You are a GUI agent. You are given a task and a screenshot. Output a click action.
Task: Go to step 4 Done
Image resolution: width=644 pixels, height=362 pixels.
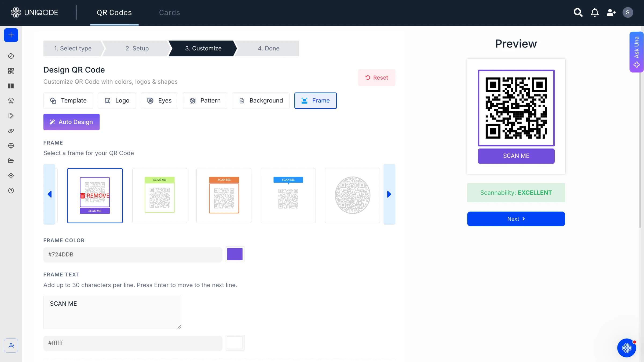(x=269, y=49)
